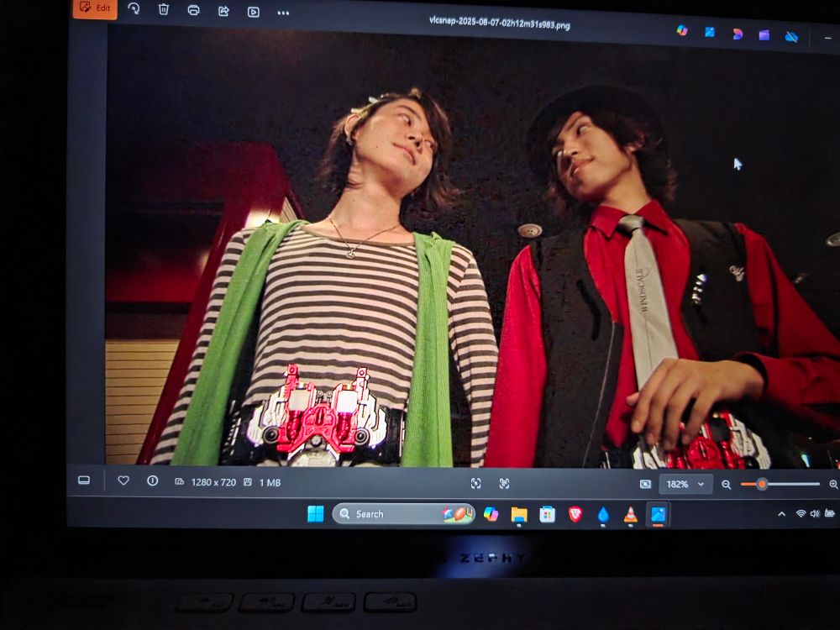This screenshot has width=840, height=630.
Task: Click the orange zoom slider handle
Action: click(761, 485)
